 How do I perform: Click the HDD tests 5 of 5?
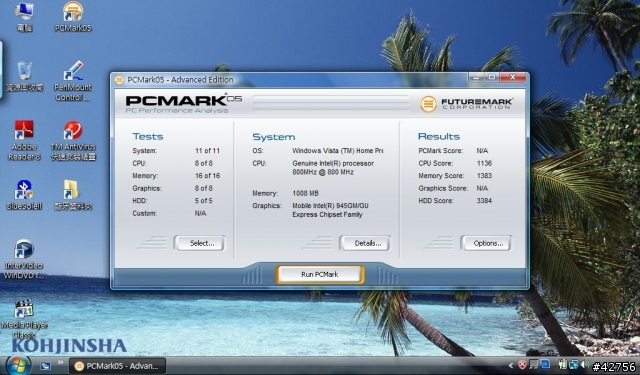(x=204, y=201)
